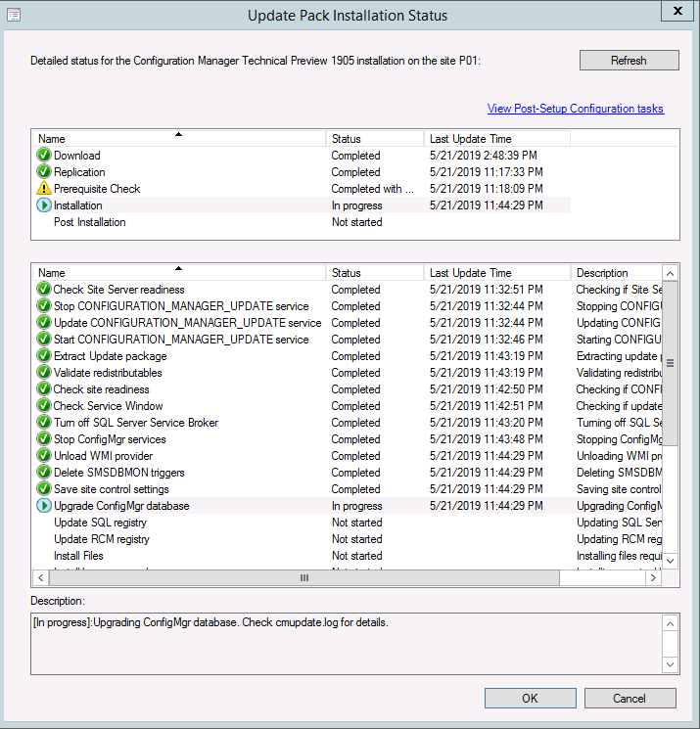Screen dimensions: 700x729
Task: Click the in-progress icon for Upgrade ConfigMgr database
Action: pos(44,505)
